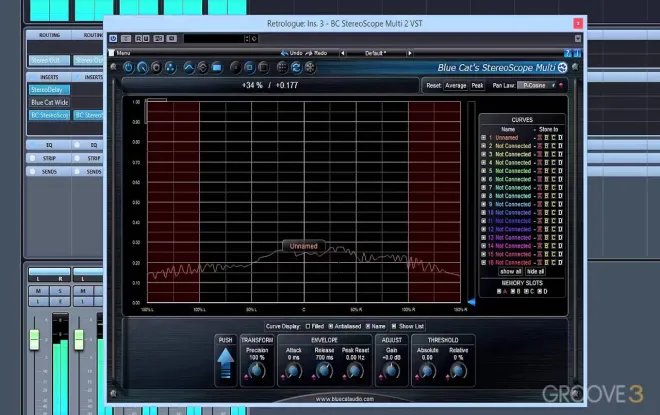Click the three-dots toolbar icon

pyautogui.click(x=170, y=67)
